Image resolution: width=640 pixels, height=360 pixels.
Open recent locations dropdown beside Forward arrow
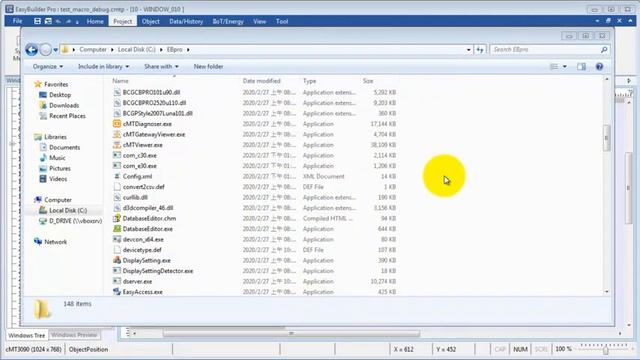pos(56,50)
